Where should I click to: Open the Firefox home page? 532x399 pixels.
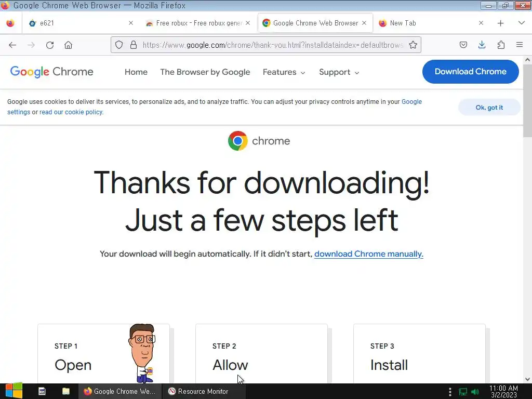pyautogui.click(x=68, y=45)
